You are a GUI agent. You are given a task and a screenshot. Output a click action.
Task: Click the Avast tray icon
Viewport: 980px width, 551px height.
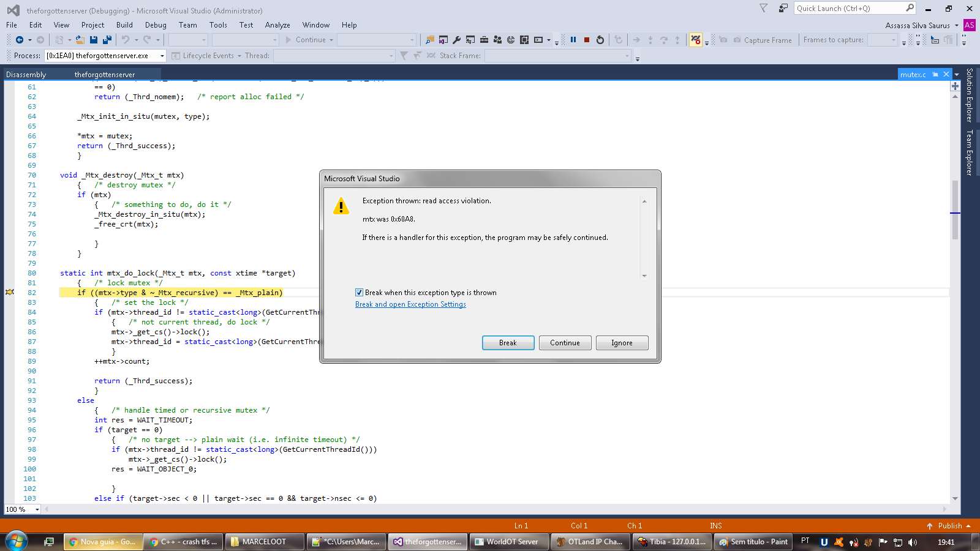839,542
